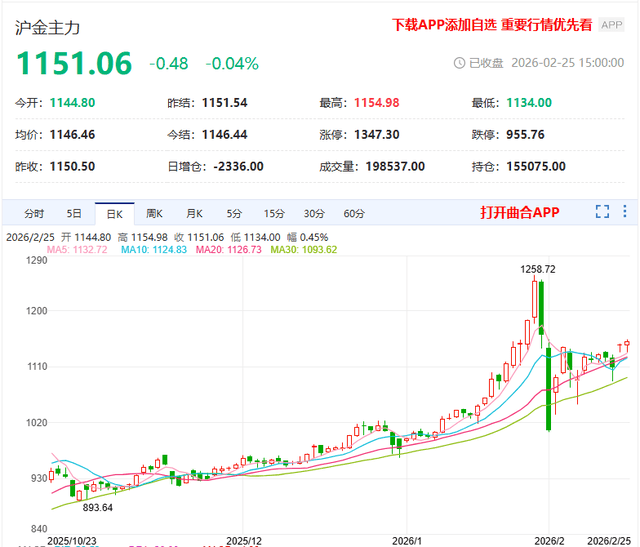Screen dimensions: 640x547
Task: Switch to the 5分 chart tab
Action: click(x=234, y=213)
